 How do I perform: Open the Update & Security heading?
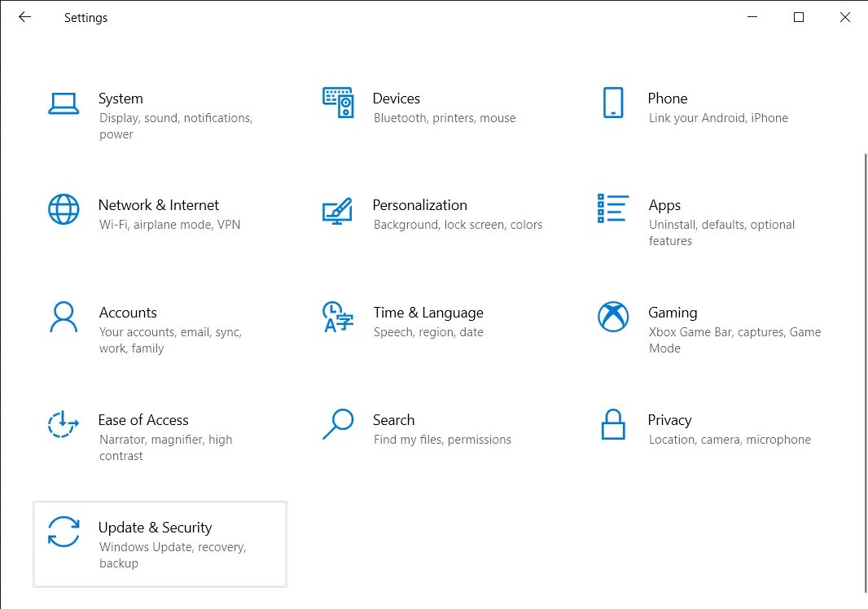pos(155,528)
